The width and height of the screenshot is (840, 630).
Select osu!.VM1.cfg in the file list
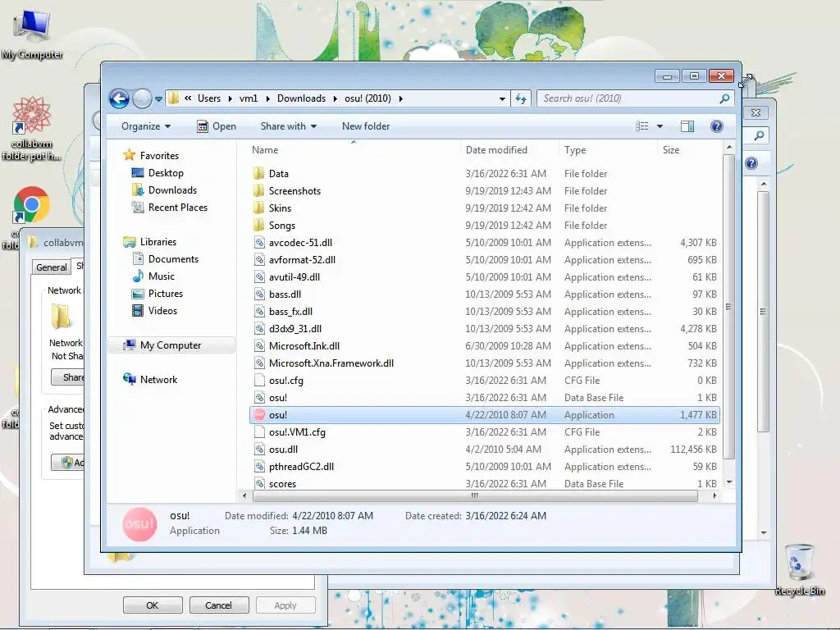[x=297, y=432]
